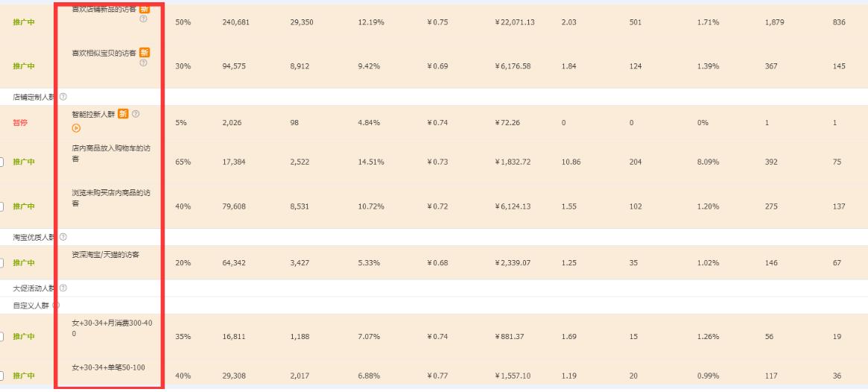Click help icon beside 智能拉新人群

click(136, 113)
